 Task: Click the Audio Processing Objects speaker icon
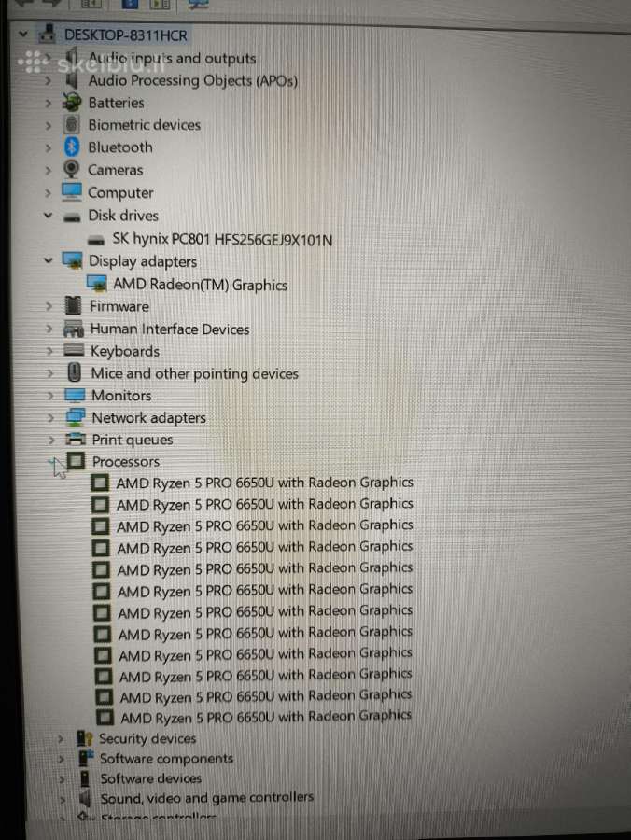[71, 80]
